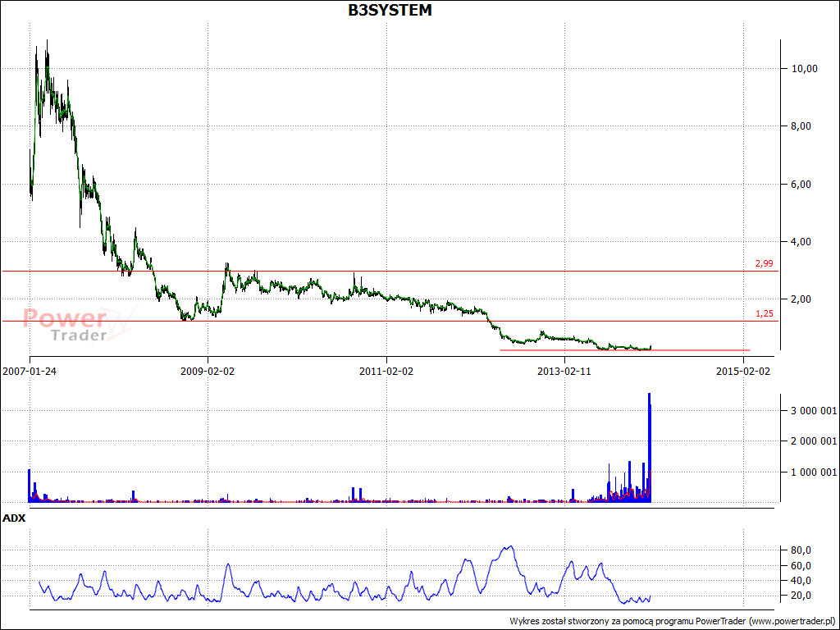Click the 2007-01-24 date label

[30, 372]
